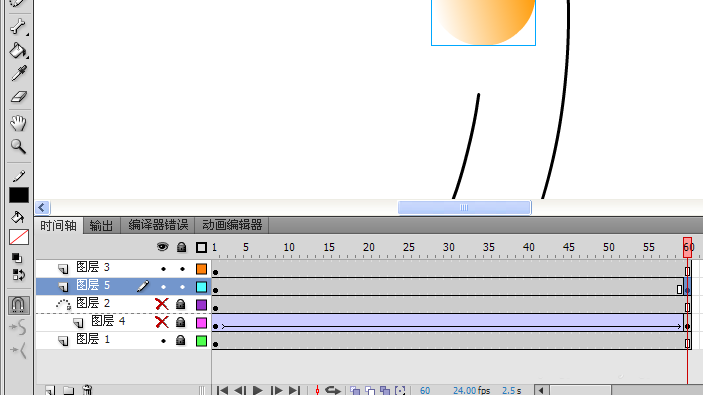Enable Onion Skin Outlines
The image size is (703, 395).
pyautogui.click(x=370, y=391)
